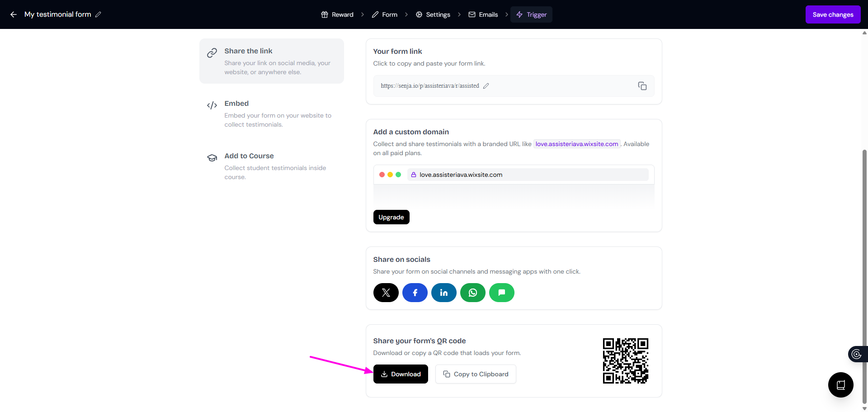Share form on WhatsApp

coord(472,293)
